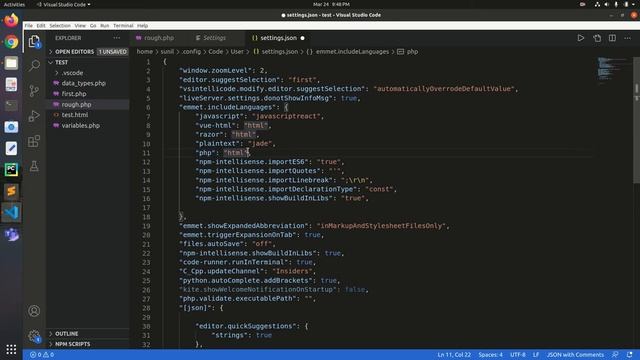Screen dimensions: 640x360
Task: Switch to the rough.php editor tab
Action: [x=159, y=38]
